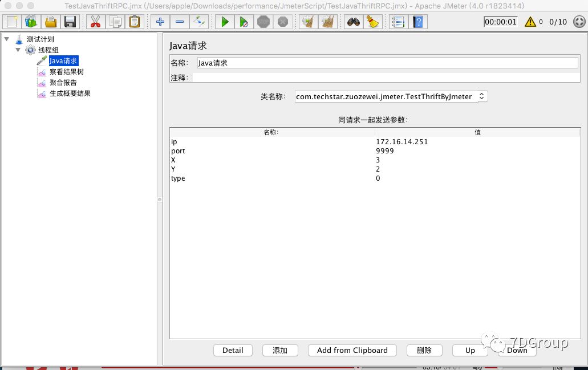Click the 172.16.14.251 value cell
The height and width of the screenshot is (370, 588).
coord(477,142)
